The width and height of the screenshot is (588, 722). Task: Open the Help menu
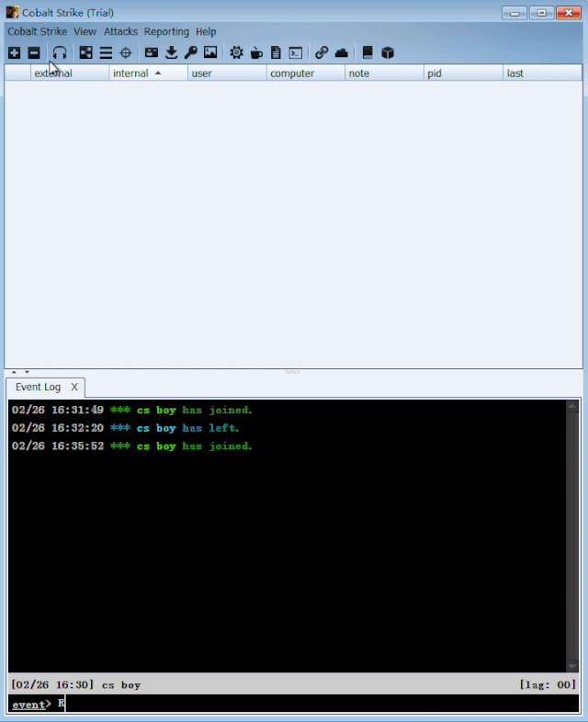pyautogui.click(x=206, y=32)
